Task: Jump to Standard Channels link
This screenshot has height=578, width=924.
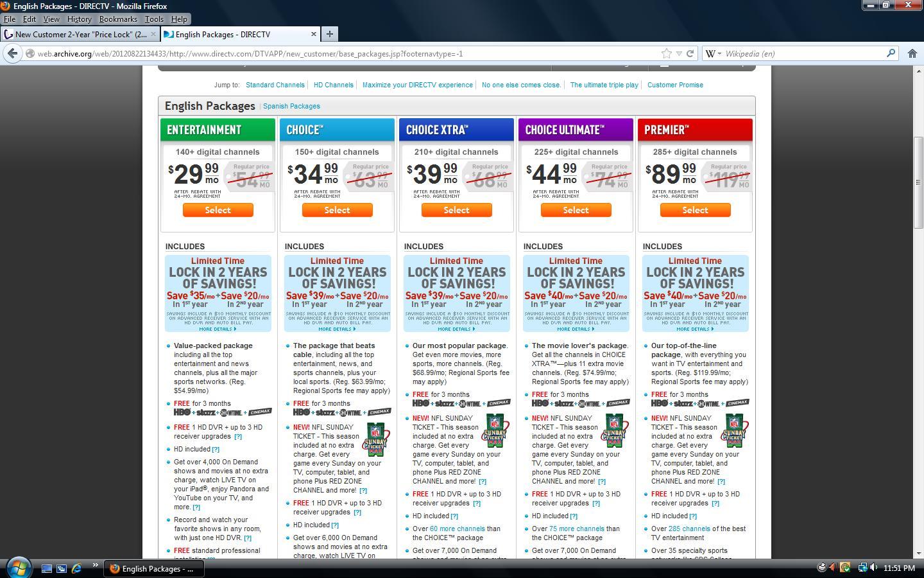Action: pyautogui.click(x=275, y=85)
